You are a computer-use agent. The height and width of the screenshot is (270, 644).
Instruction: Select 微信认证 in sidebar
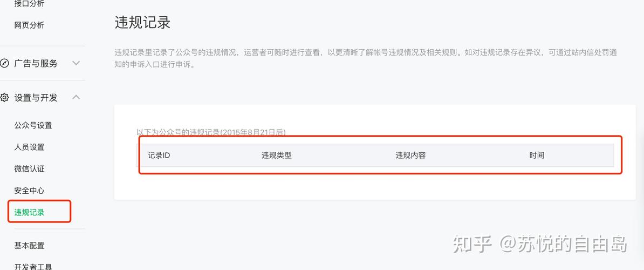pyautogui.click(x=29, y=169)
